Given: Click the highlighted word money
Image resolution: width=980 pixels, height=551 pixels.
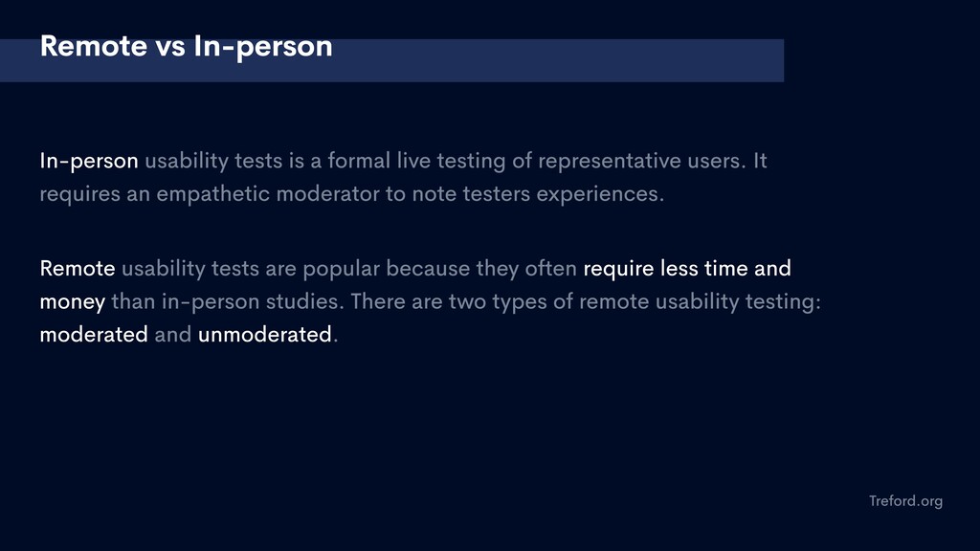Looking at the screenshot, I should click(x=73, y=302).
